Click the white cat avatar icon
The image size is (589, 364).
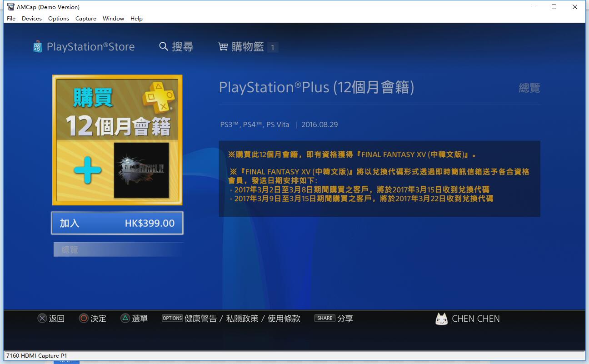pos(441,319)
